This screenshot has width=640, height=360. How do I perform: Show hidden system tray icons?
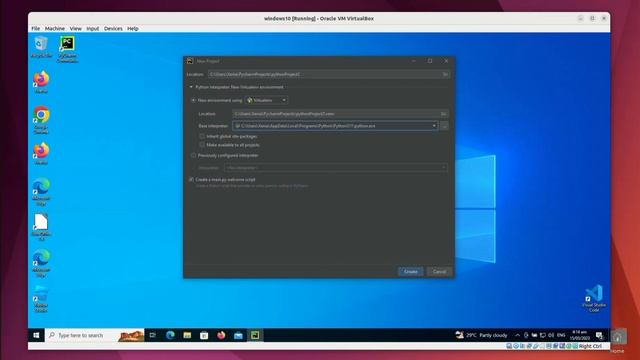pyautogui.click(x=518, y=336)
